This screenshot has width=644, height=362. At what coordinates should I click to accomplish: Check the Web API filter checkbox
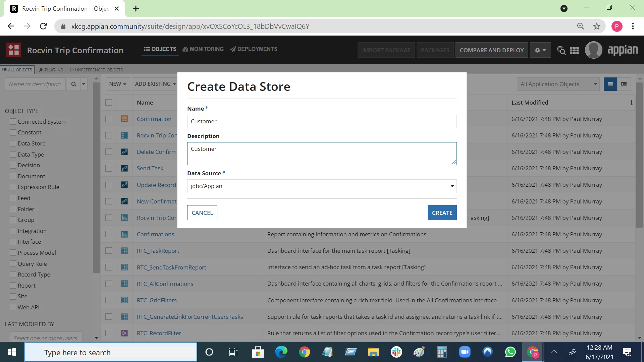[13, 307]
